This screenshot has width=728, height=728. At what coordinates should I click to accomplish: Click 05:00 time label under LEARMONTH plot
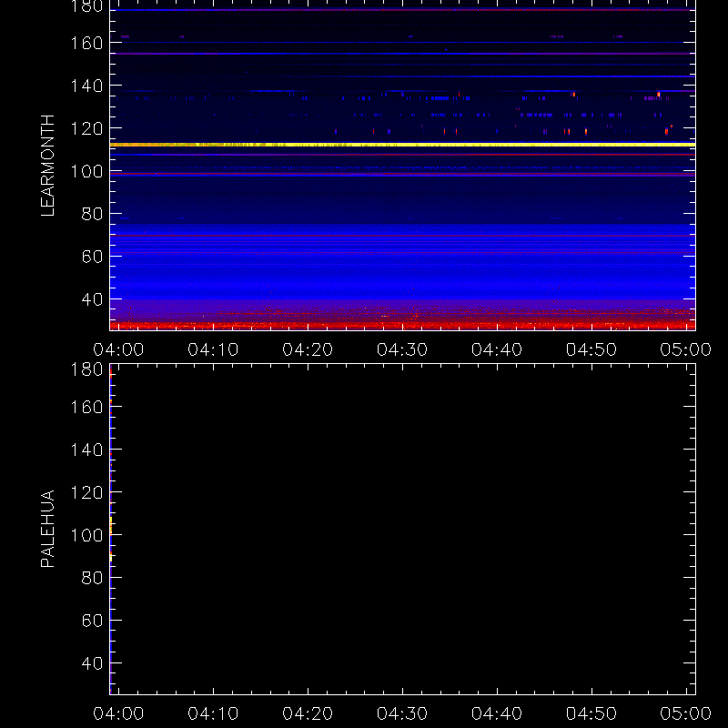tap(686, 349)
